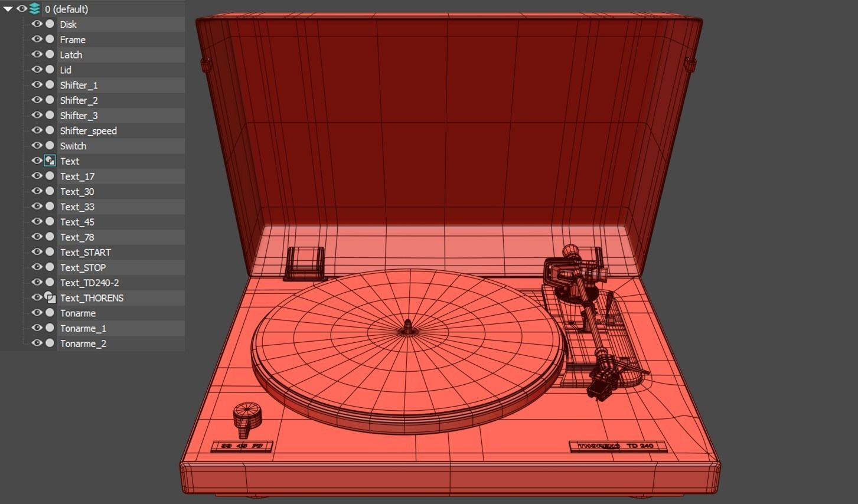Image resolution: width=858 pixels, height=504 pixels.
Task: Select Text_TD240-2 in the list
Action: tap(89, 283)
